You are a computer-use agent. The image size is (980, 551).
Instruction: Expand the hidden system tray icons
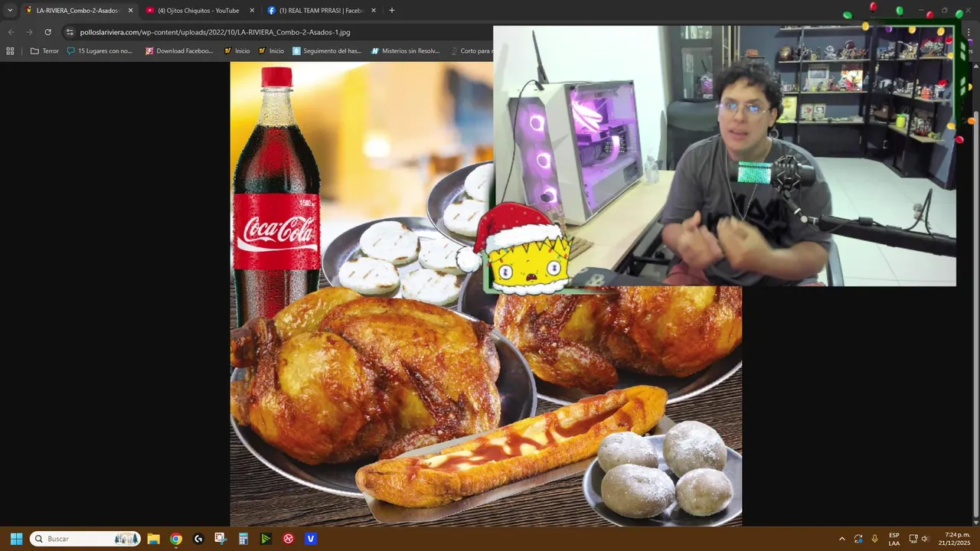(842, 539)
